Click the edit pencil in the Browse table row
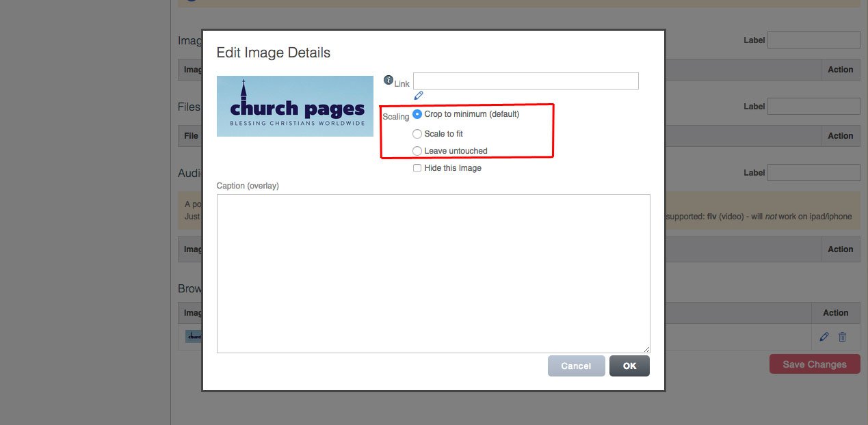The width and height of the screenshot is (868, 425). pos(824,337)
